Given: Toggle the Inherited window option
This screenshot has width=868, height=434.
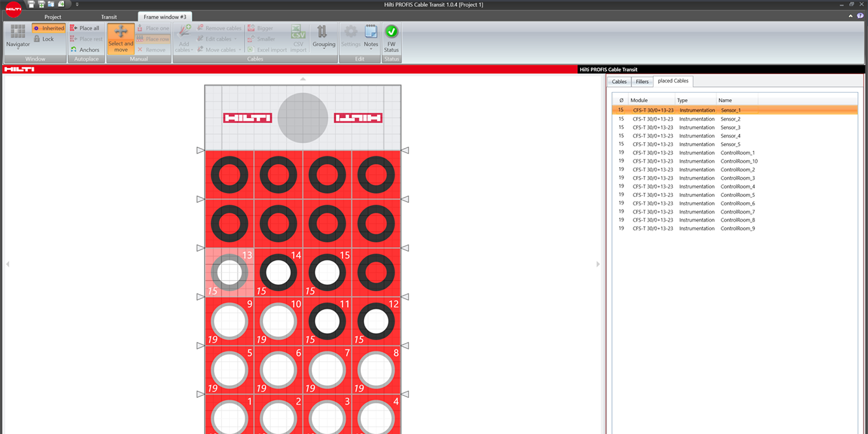Looking at the screenshot, I should (49, 28).
